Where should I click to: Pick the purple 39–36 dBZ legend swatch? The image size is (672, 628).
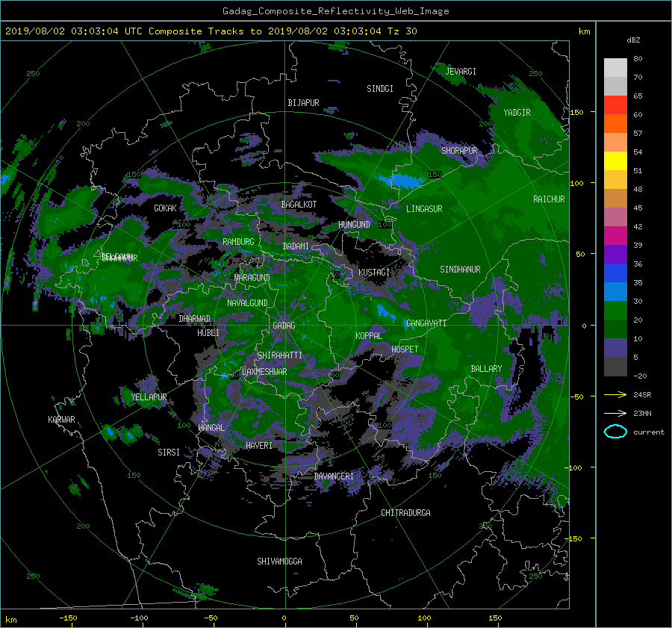[615, 255]
